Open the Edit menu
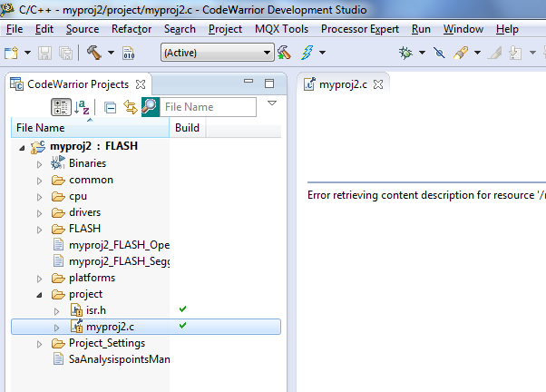 [44, 29]
